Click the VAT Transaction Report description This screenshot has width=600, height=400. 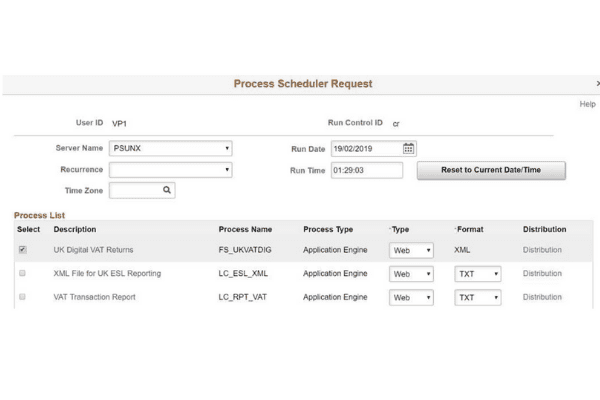tap(95, 297)
